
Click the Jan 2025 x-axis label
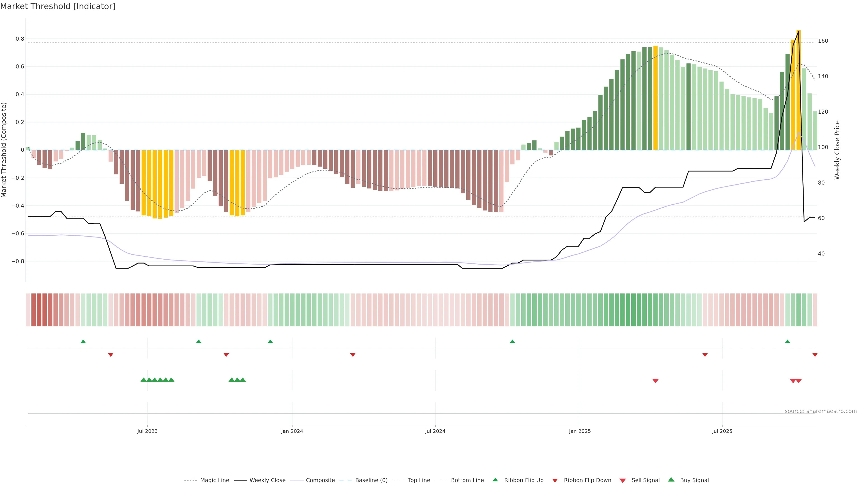580,431
